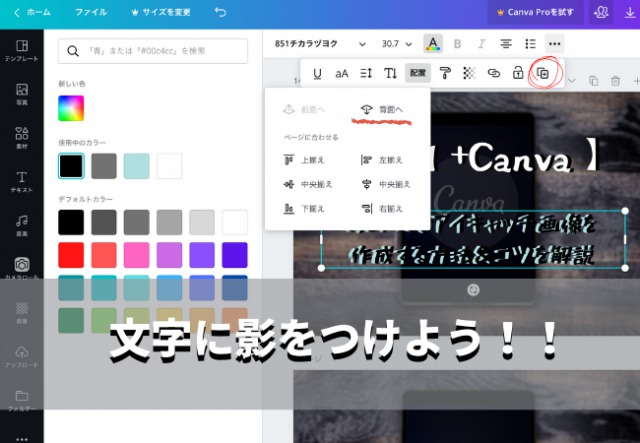640x443 pixels.
Task: Toggle the bullet list icon
Action: 530,44
